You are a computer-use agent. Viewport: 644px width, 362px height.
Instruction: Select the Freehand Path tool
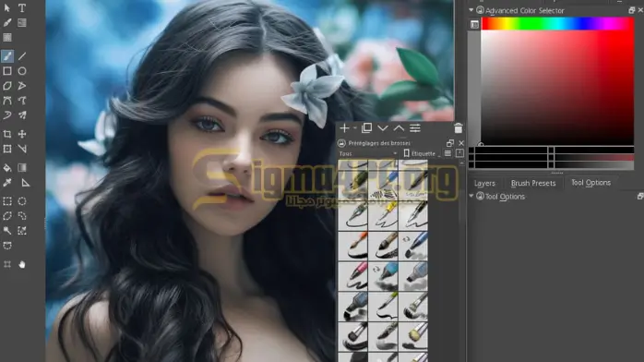(22, 101)
